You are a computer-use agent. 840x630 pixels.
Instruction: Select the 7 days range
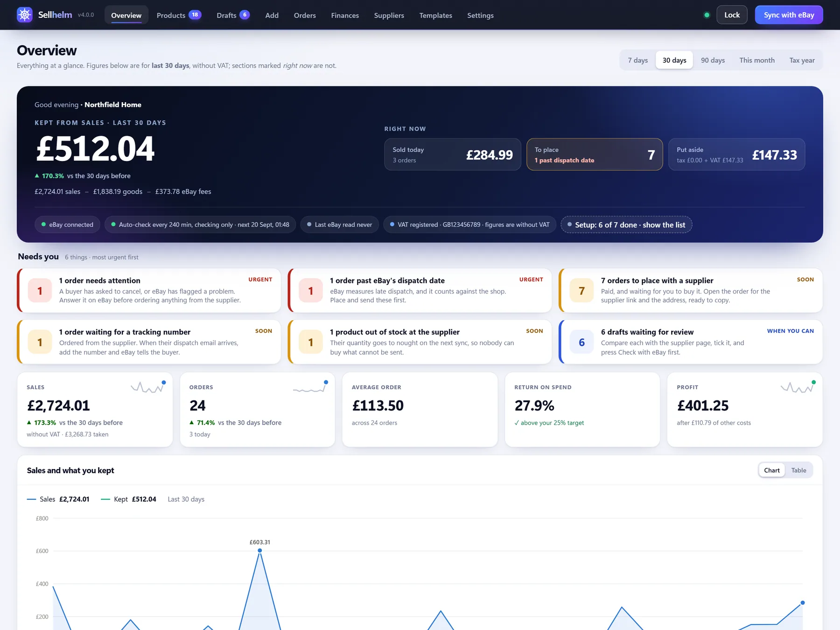(637, 60)
